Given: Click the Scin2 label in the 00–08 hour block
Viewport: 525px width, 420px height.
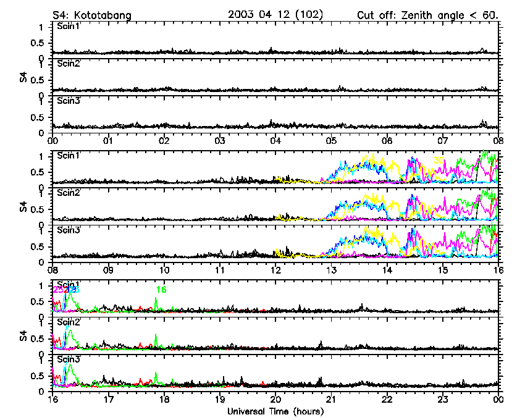Looking at the screenshot, I should 69,64.
